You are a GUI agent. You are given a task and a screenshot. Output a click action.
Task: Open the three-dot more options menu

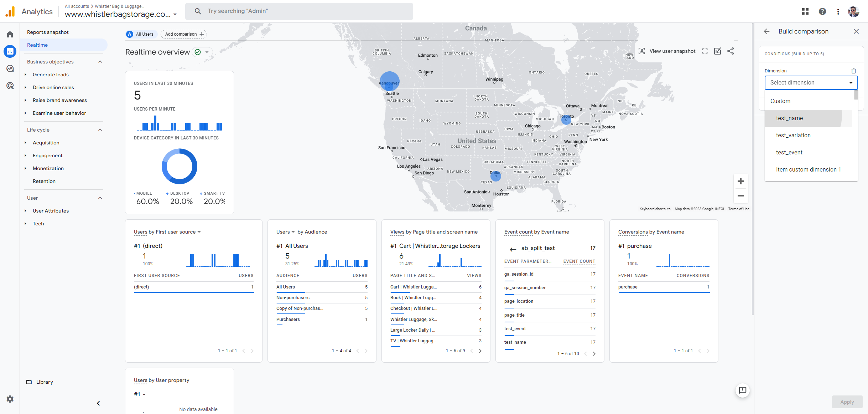pos(838,11)
